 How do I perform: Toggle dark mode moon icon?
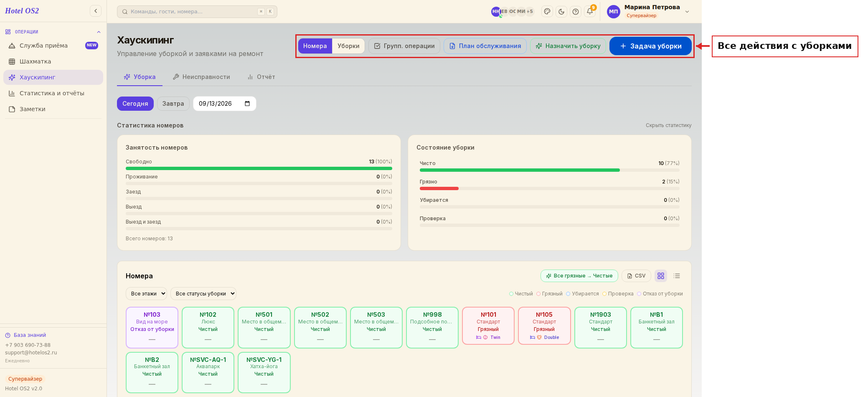tap(561, 12)
